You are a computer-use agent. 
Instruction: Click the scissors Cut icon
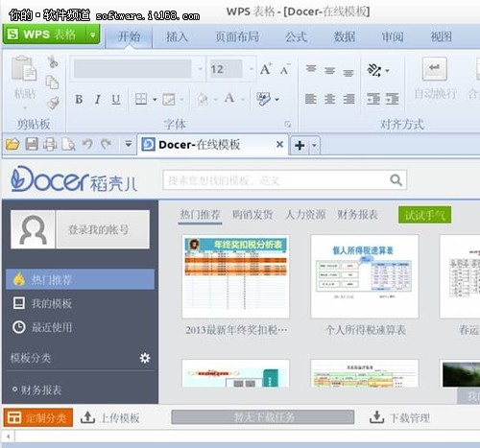pyautogui.click(x=53, y=61)
